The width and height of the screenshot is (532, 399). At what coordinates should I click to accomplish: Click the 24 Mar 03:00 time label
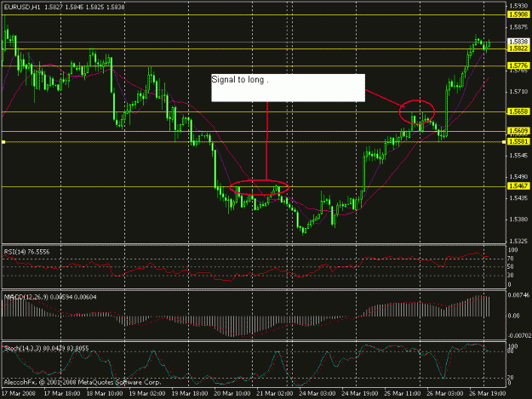tap(317, 394)
